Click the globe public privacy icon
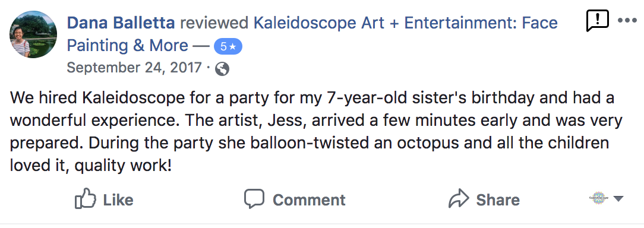This screenshot has width=644, height=228. (222, 69)
